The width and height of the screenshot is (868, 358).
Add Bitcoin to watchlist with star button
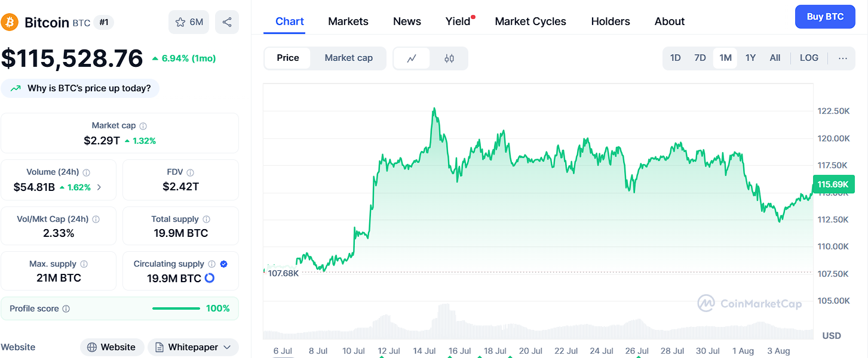[189, 22]
